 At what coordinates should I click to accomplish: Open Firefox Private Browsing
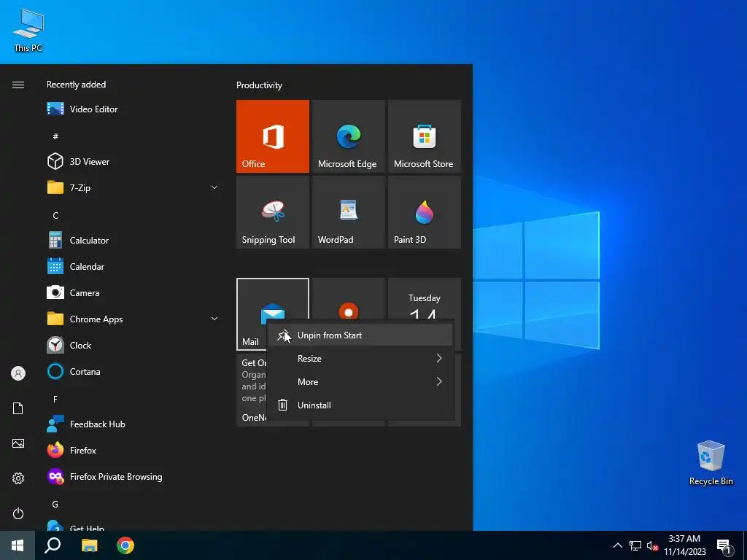[x=133, y=476]
